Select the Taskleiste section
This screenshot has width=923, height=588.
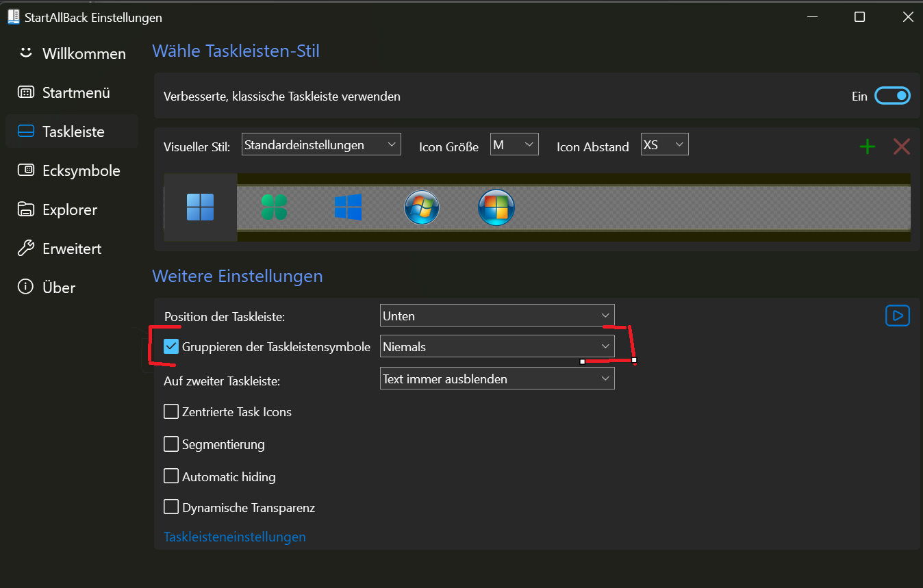(x=72, y=131)
